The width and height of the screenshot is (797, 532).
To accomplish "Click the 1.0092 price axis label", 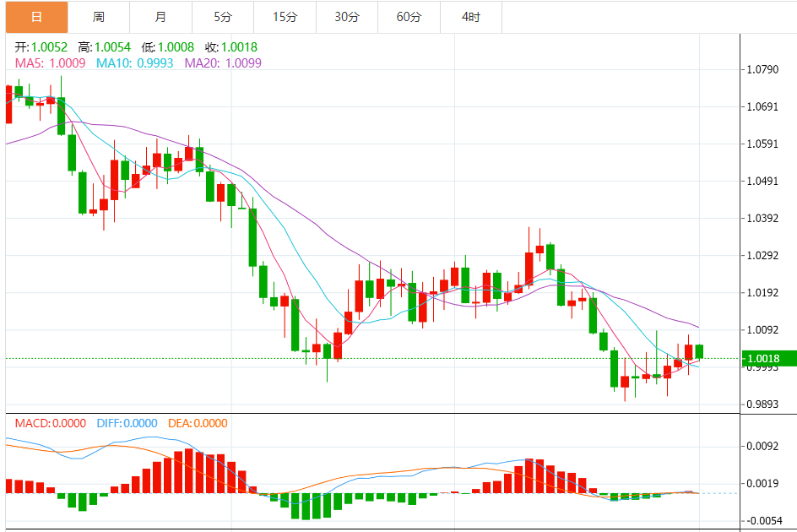I will point(762,329).
